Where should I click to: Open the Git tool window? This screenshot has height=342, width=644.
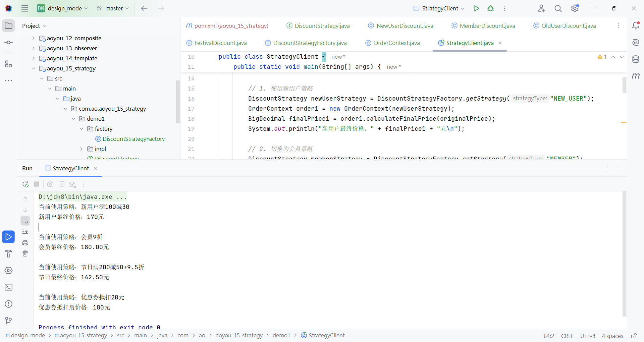click(x=9, y=321)
